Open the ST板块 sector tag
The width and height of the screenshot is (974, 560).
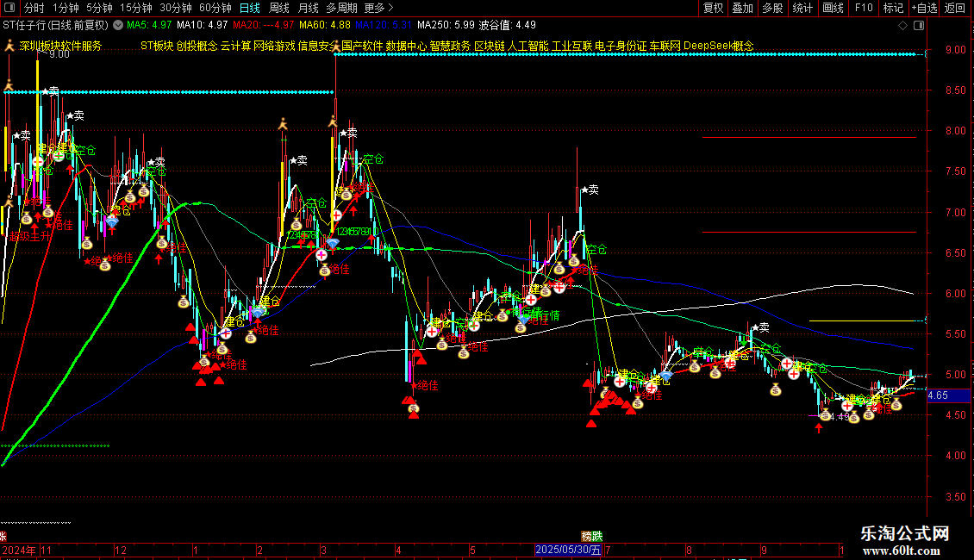(157, 46)
